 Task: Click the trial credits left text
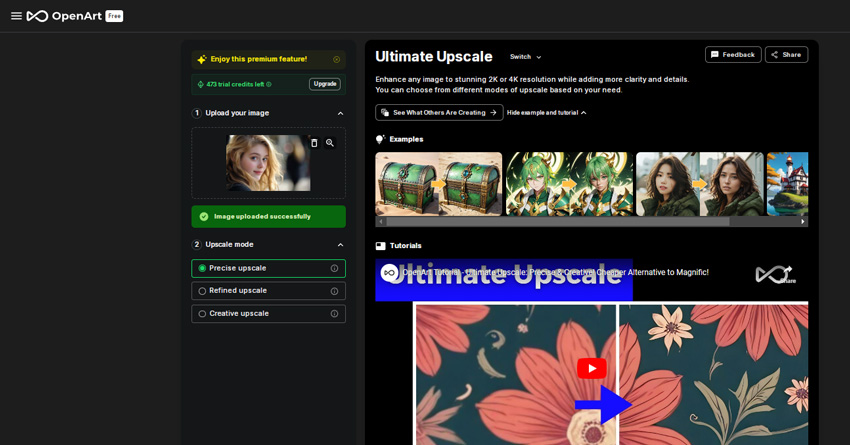click(x=235, y=85)
